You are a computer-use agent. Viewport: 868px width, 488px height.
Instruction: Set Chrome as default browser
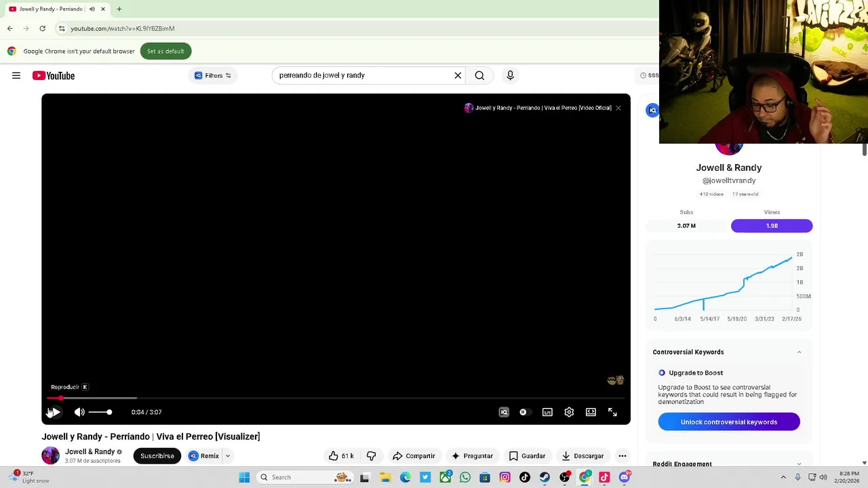tap(165, 52)
